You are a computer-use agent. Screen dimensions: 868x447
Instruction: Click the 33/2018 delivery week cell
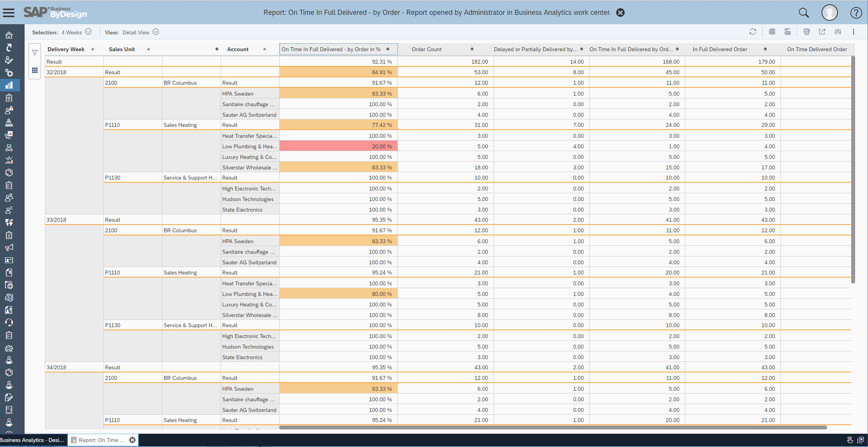74,219
